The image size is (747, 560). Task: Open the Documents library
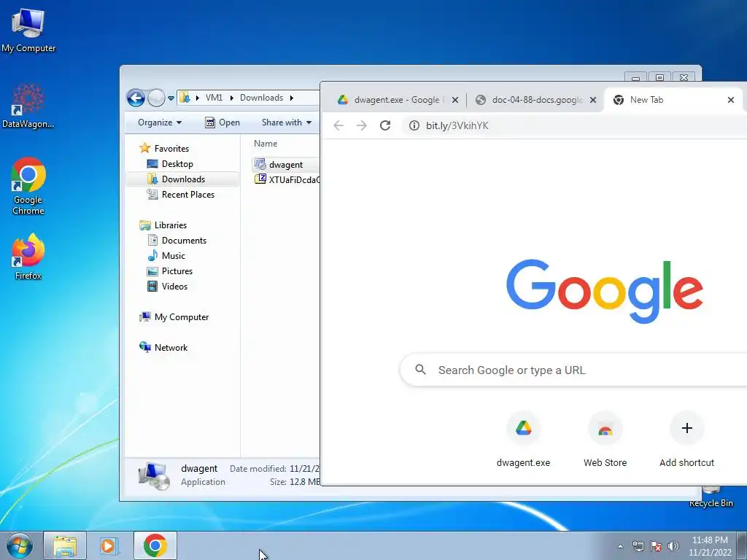[x=177, y=241]
